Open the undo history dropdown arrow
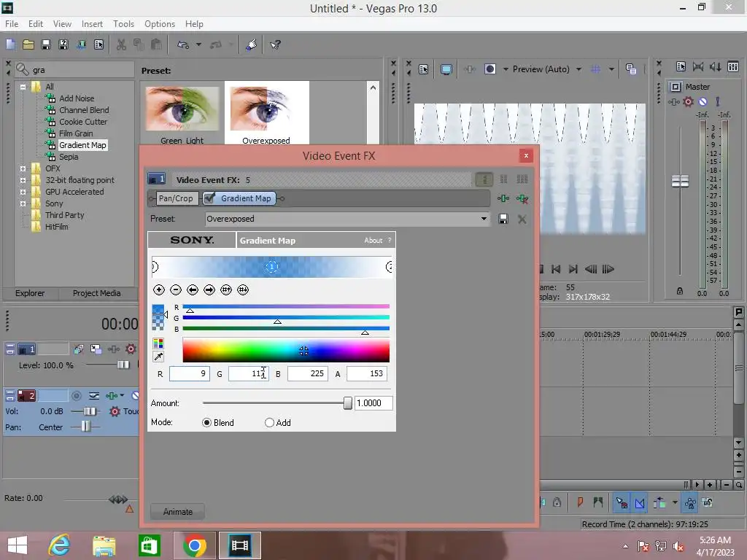The height and width of the screenshot is (560, 747). (x=198, y=44)
